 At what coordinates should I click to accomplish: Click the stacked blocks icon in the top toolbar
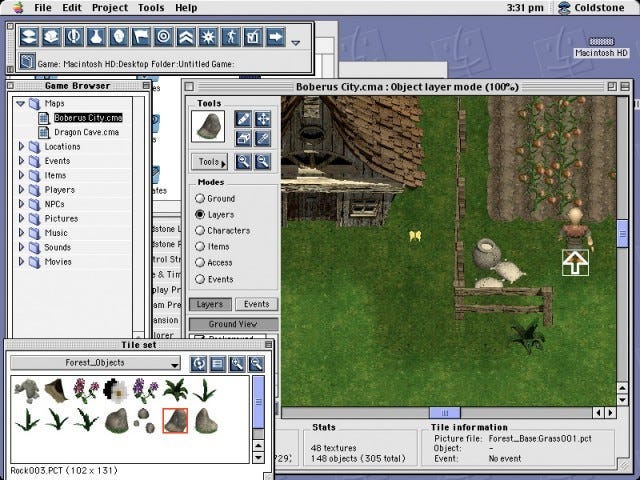(x=51, y=37)
